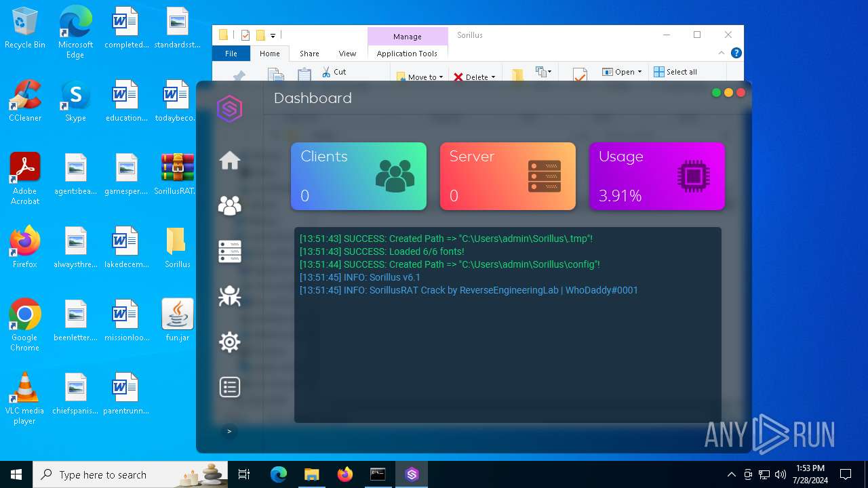
Task: Click the Manage contextual tab in Explorer
Action: tap(408, 37)
